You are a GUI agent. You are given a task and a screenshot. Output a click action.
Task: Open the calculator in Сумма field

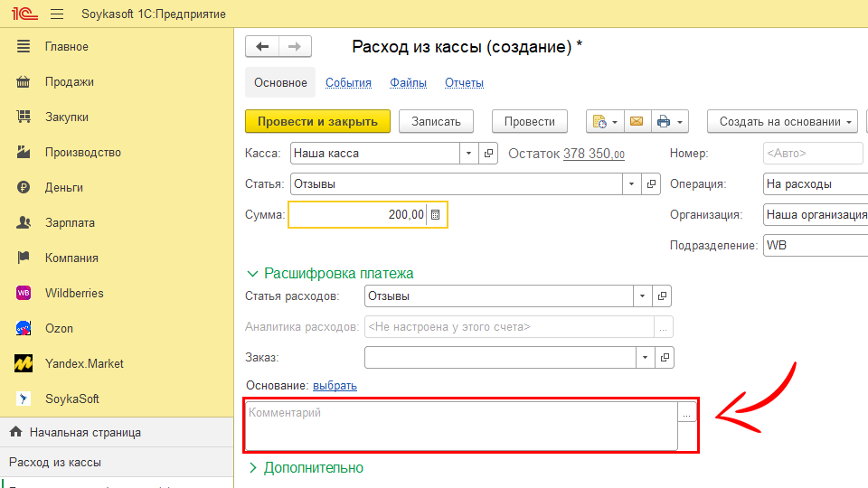click(436, 215)
